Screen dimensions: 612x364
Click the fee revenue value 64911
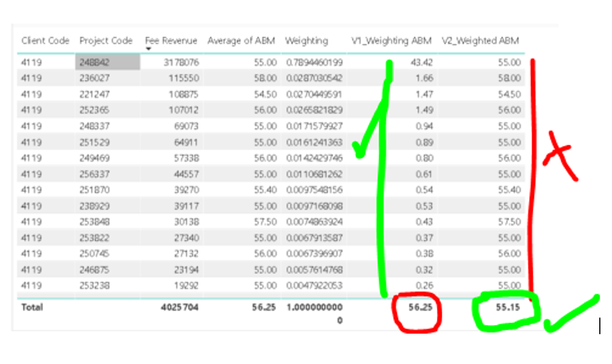(186, 143)
